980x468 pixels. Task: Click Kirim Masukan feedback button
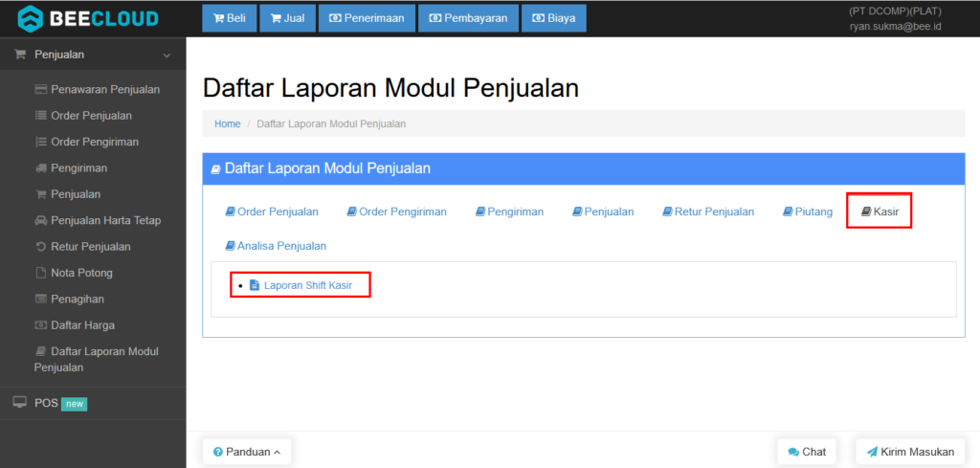tap(910, 452)
